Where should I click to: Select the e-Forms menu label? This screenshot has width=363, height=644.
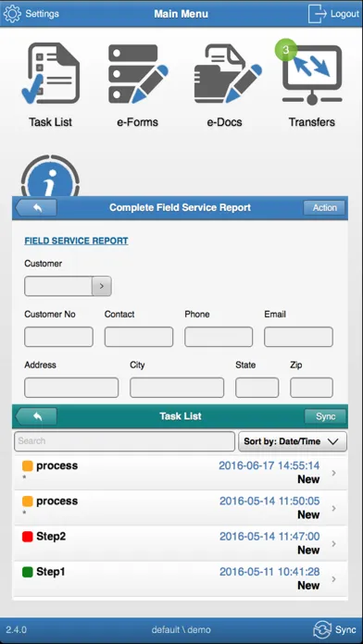[138, 122]
